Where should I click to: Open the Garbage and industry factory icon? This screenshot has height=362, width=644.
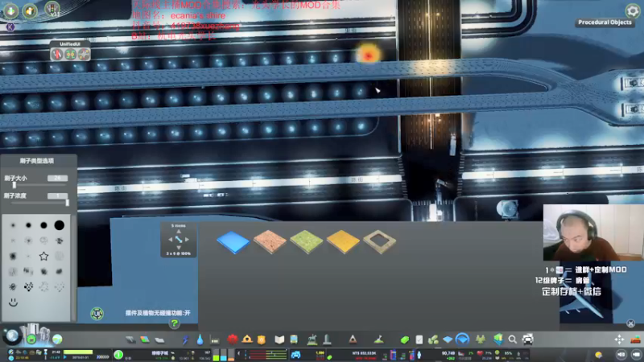click(x=214, y=339)
